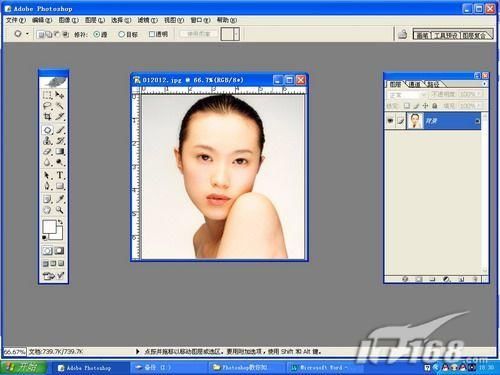Select the Eraser tool

point(48,152)
